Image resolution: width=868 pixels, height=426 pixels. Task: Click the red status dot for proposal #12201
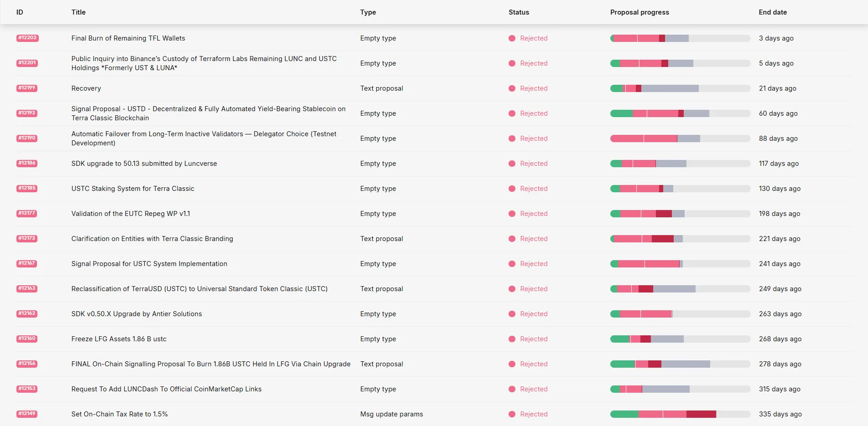512,63
